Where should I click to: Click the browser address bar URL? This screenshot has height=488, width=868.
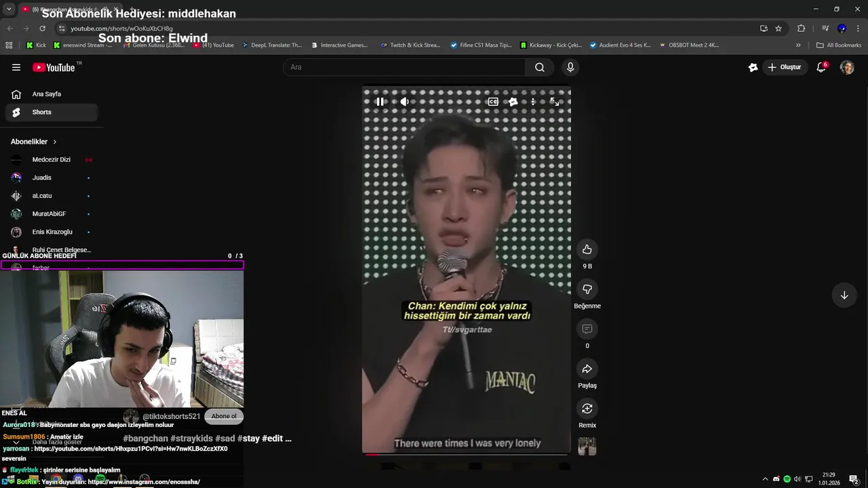pos(122,28)
